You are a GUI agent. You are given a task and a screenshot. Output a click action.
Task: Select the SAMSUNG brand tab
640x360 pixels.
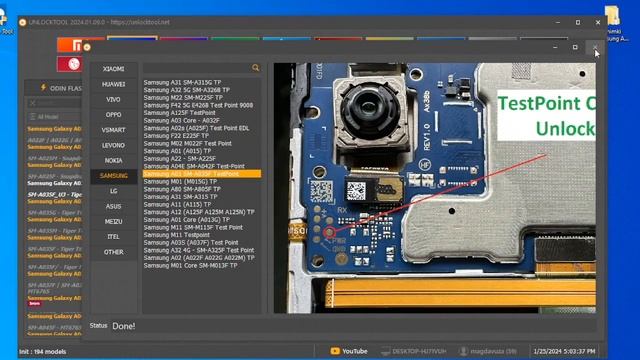pos(113,176)
